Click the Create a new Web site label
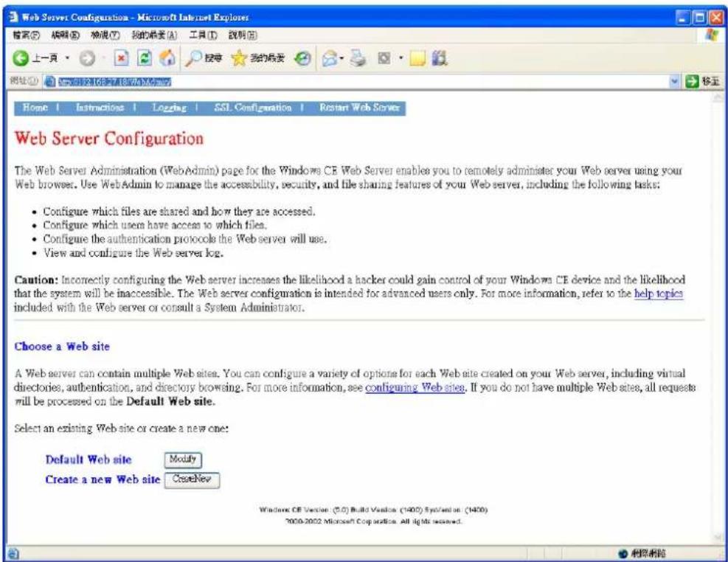This screenshot has width=728, height=562. (x=103, y=479)
